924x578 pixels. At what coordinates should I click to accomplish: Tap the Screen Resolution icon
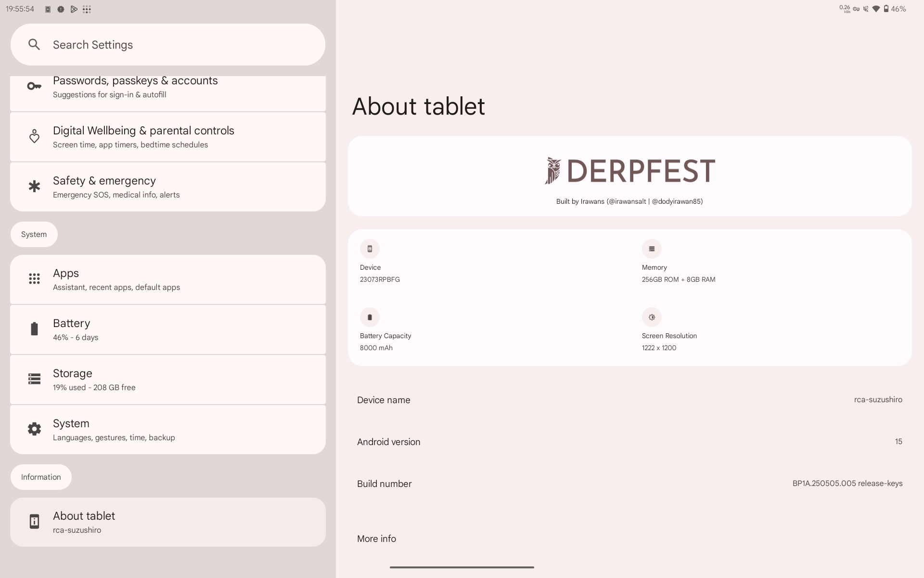(652, 317)
